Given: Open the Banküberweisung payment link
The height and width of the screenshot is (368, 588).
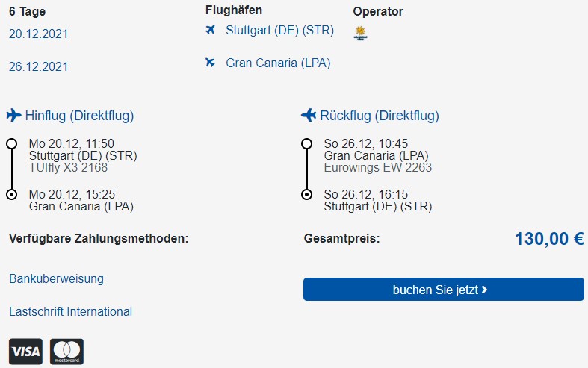Looking at the screenshot, I should (56, 279).
